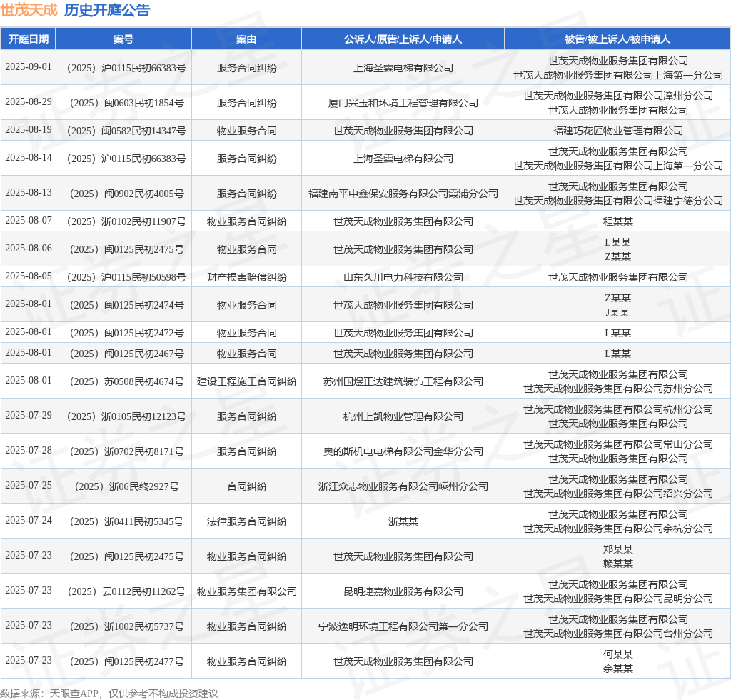Click the date '2025-08-07'
The width and height of the screenshot is (731, 700).
pyautogui.click(x=29, y=220)
